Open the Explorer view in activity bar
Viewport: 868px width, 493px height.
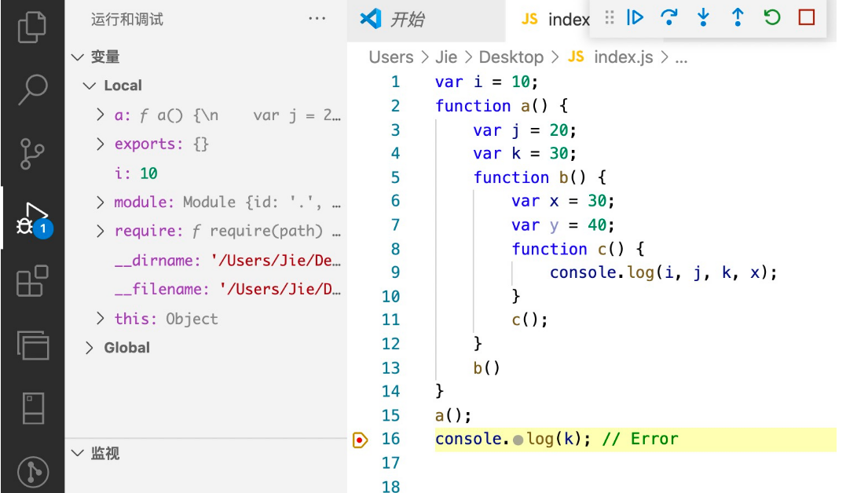(32, 27)
